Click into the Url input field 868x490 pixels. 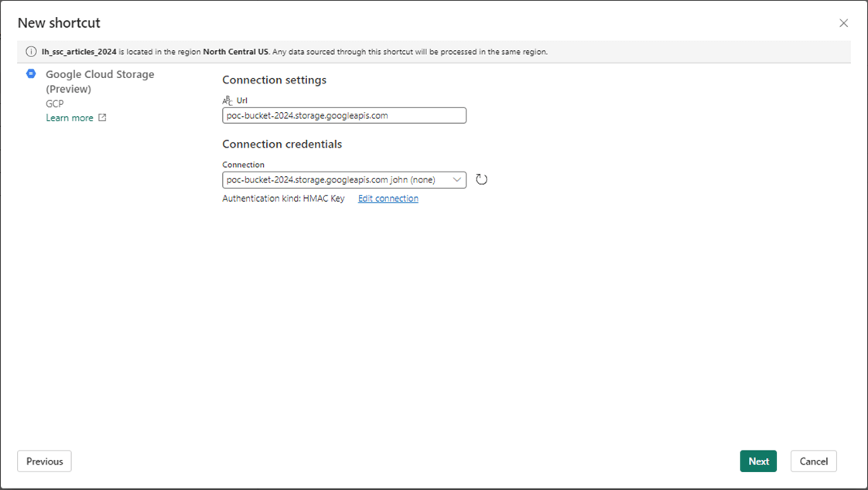pyautogui.click(x=343, y=115)
